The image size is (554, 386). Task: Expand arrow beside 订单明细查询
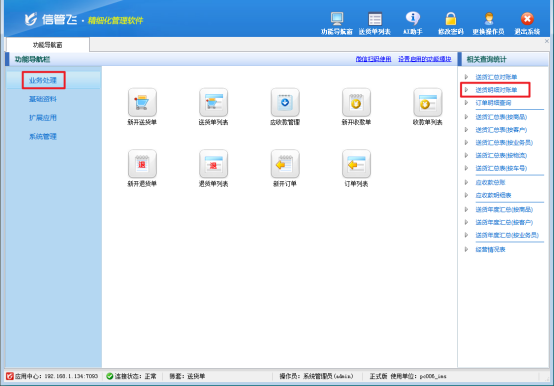tap(466, 103)
